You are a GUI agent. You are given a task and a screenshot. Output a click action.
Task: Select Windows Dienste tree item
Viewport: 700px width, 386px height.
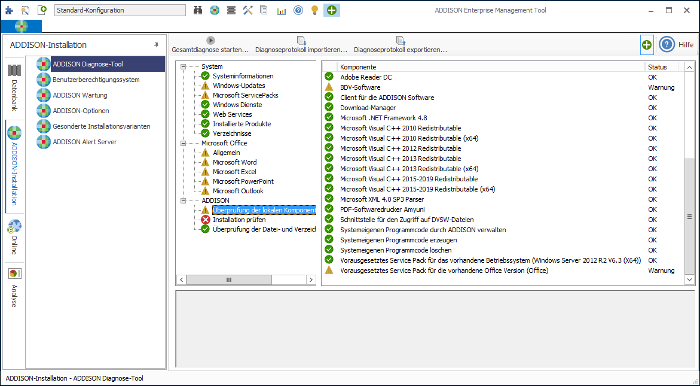(237, 105)
